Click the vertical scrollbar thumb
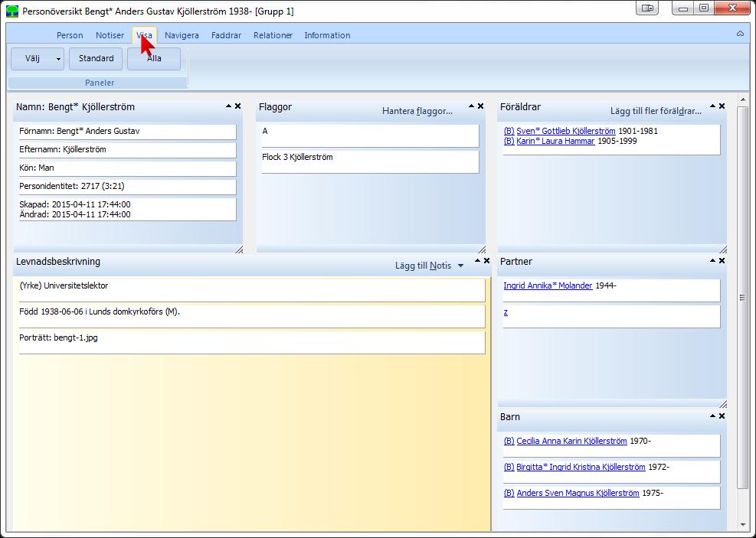Screen dimensions: 756x538 (742, 297)
